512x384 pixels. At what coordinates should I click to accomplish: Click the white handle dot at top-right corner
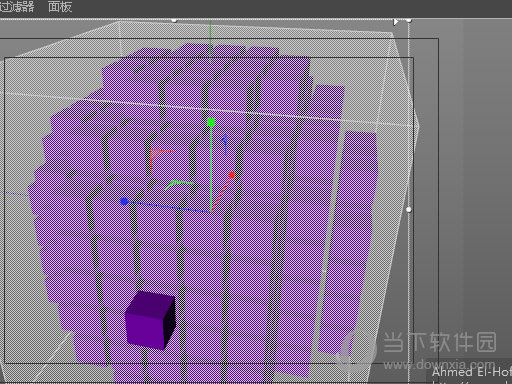409,21
